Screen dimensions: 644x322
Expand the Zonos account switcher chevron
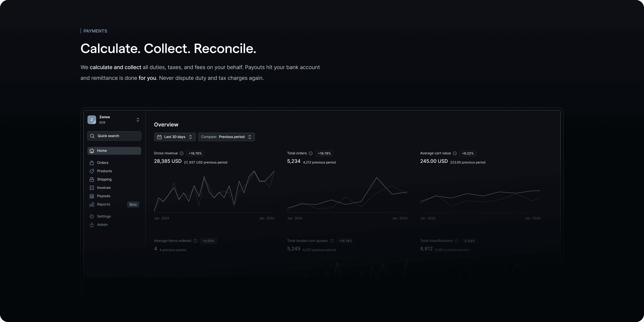[138, 120]
